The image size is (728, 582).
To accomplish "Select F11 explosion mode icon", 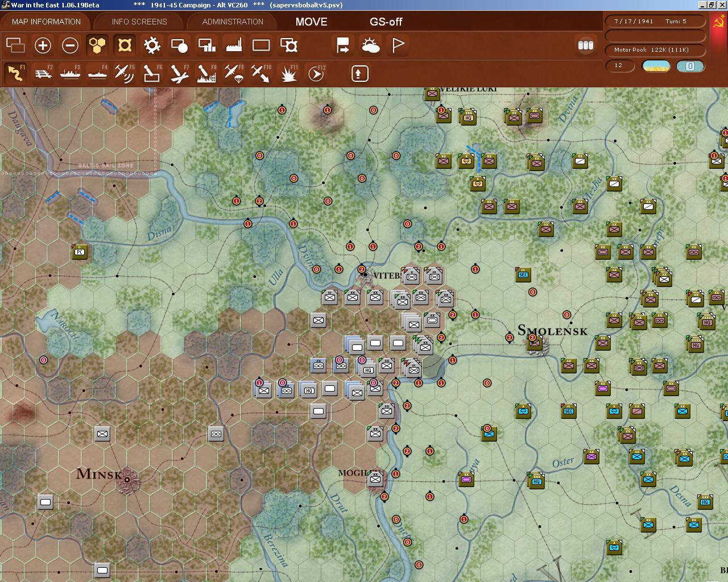I will click(289, 73).
